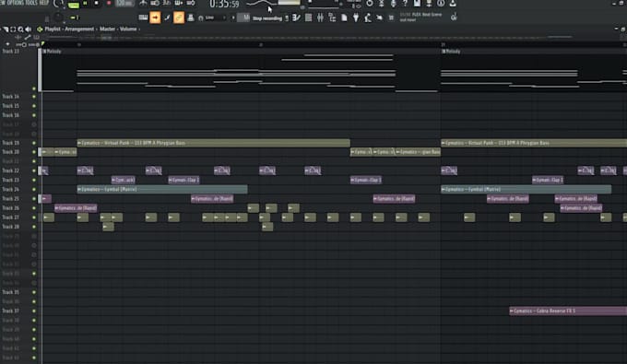The image size is (627, 364).
Task: Unmute the dimmed Track 17 dot
Action: [x=33, y=124]
